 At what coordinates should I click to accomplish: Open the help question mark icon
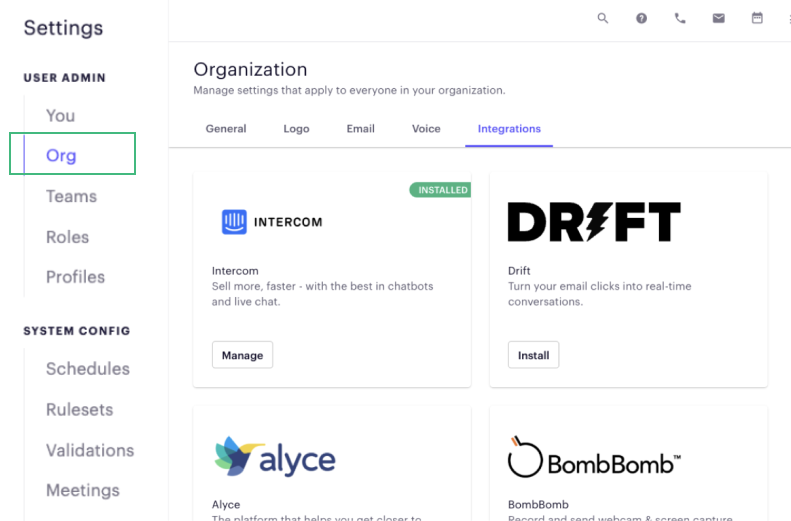point(641,18)
